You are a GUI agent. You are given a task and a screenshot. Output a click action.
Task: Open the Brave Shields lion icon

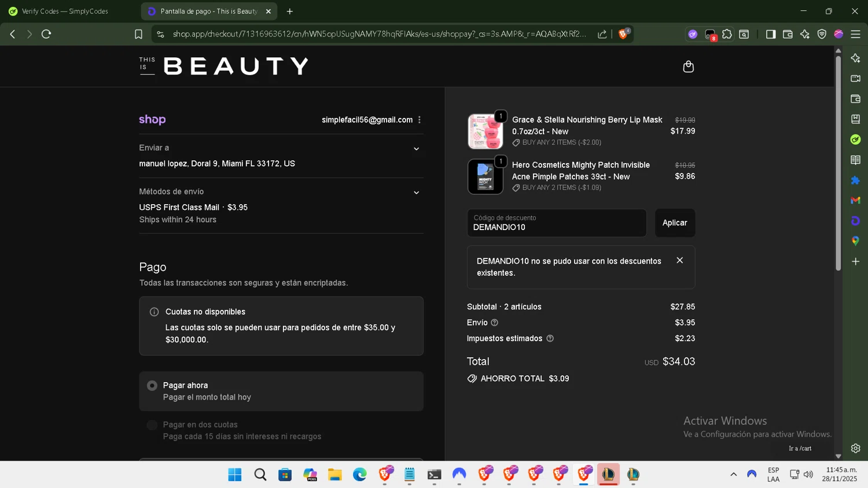tap(624, 34)
